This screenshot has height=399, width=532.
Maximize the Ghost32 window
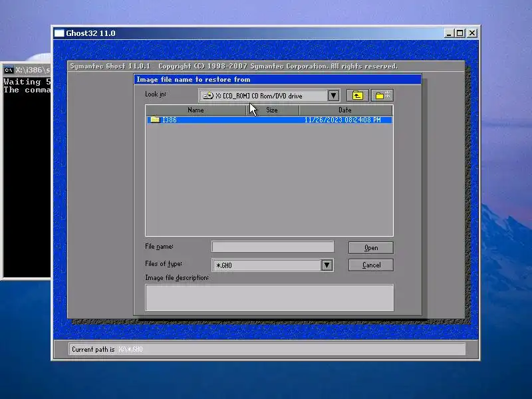click(460, 33)
